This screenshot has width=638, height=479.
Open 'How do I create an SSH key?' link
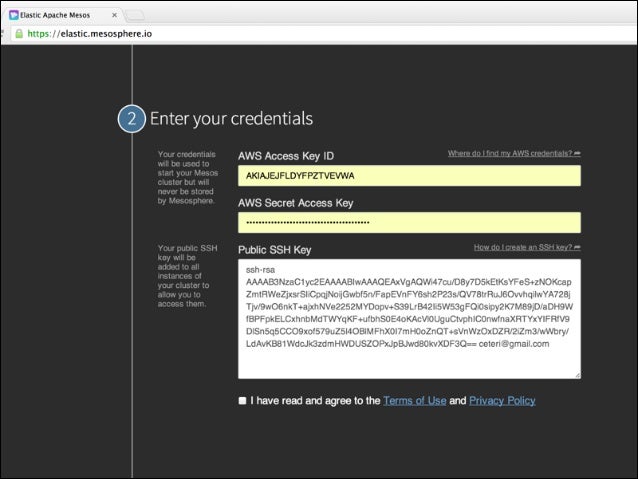point(527,247)
